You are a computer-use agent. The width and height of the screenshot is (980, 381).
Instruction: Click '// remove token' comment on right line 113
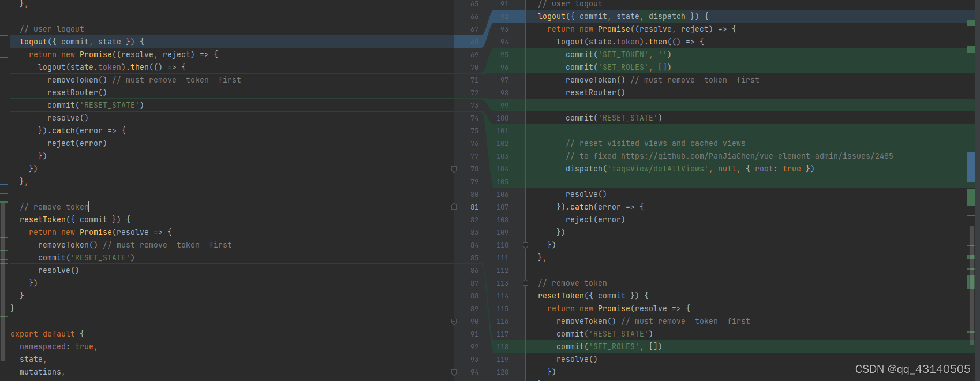573,283
